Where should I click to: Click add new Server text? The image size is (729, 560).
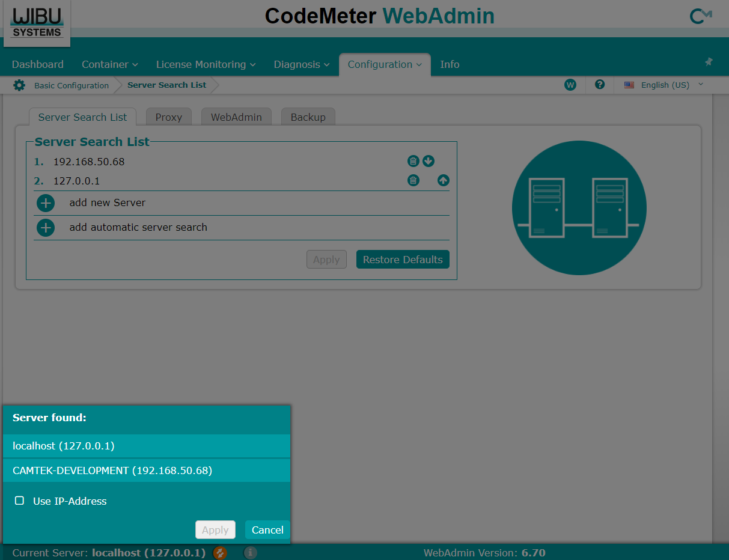pos(108,203)
